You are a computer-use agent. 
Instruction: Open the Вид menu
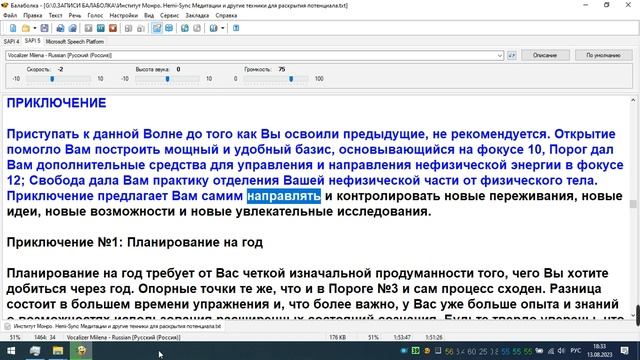tap(149, 16)
